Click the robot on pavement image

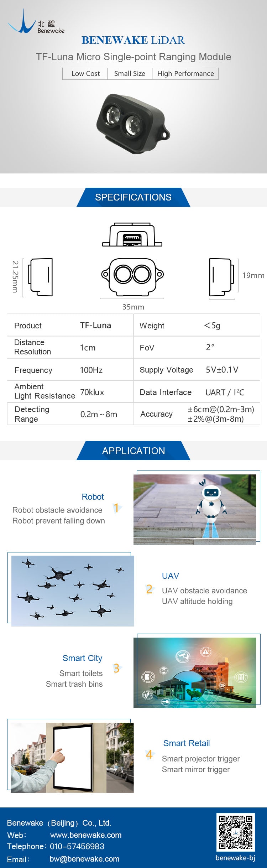[195, 509]
